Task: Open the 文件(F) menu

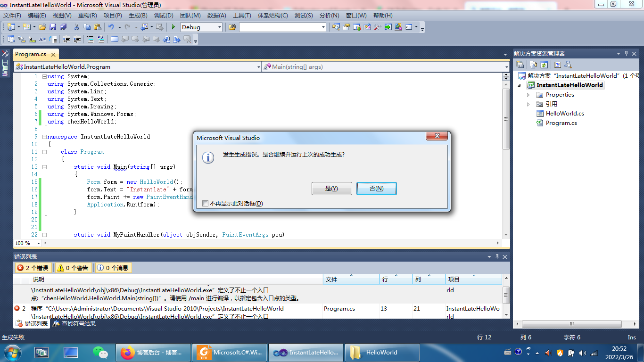Action: pos(12,16)
